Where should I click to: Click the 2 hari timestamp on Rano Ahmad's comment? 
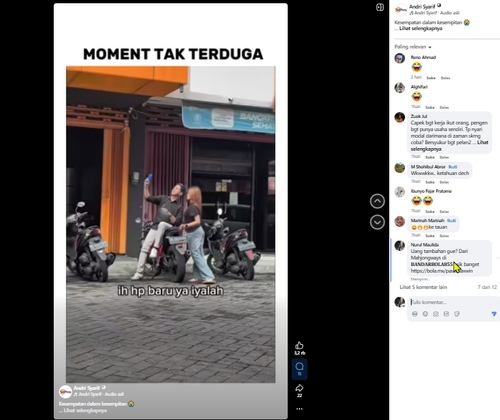(416, 77)
